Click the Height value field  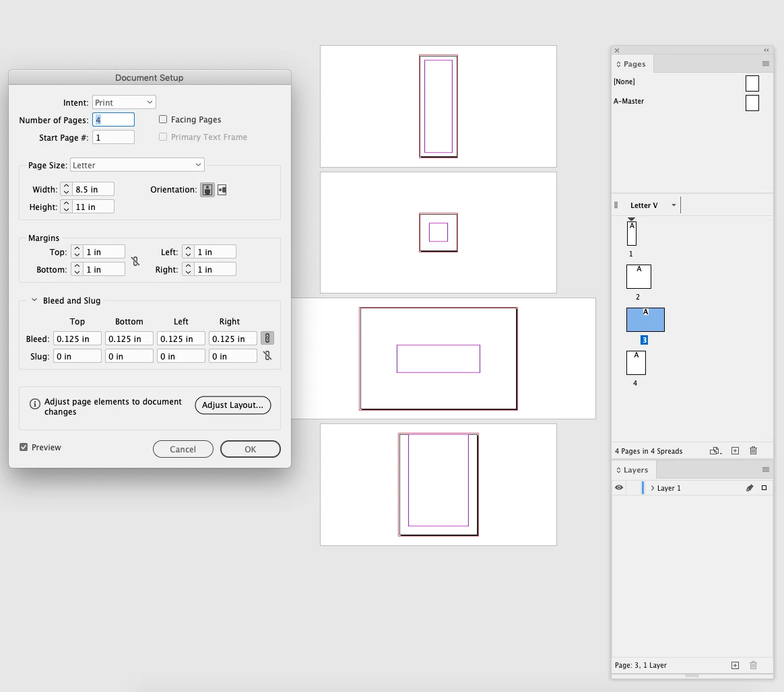(x=93, y=207)
